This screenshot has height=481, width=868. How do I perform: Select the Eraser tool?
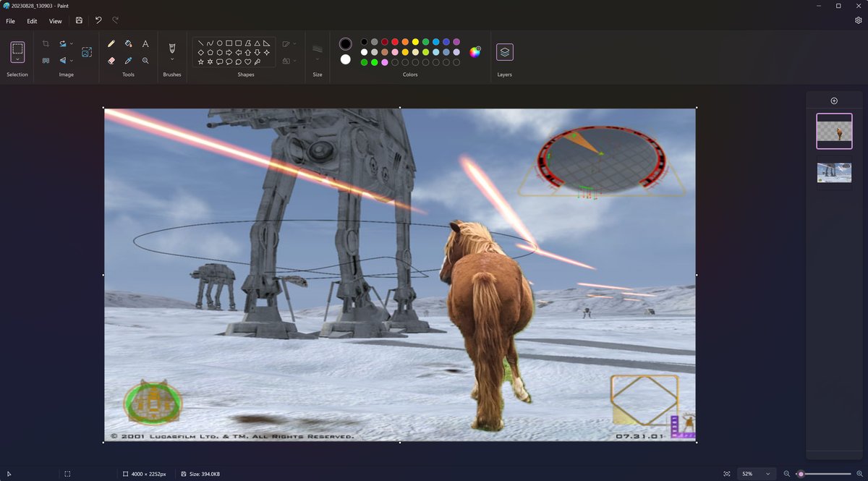[x=111, y=61]
